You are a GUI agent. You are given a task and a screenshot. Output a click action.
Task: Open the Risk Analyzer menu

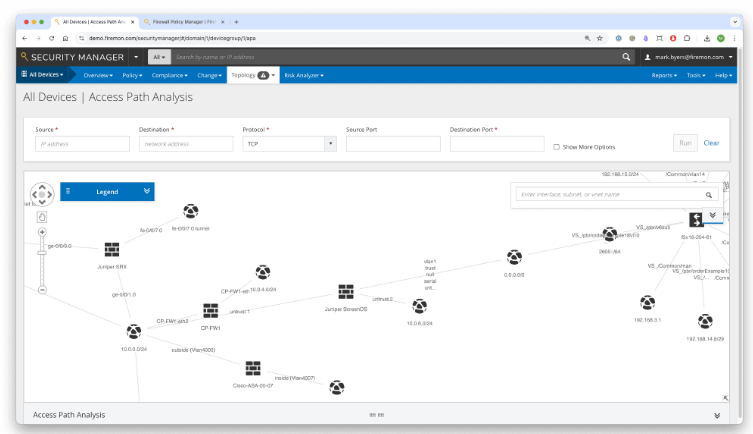[304, 75]
